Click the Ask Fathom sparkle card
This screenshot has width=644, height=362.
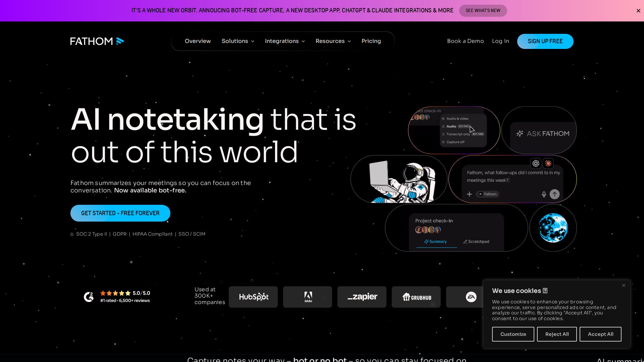point(542,134)
